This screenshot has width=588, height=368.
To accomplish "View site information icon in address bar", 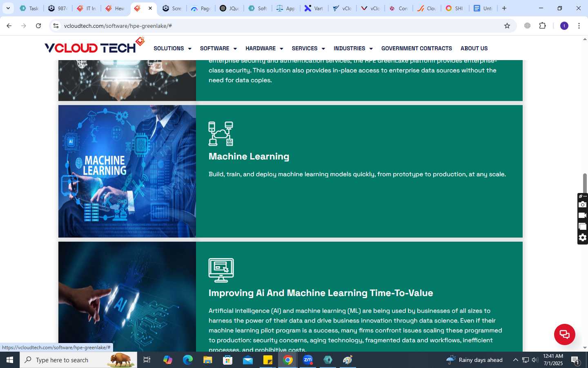I will 56,26.
